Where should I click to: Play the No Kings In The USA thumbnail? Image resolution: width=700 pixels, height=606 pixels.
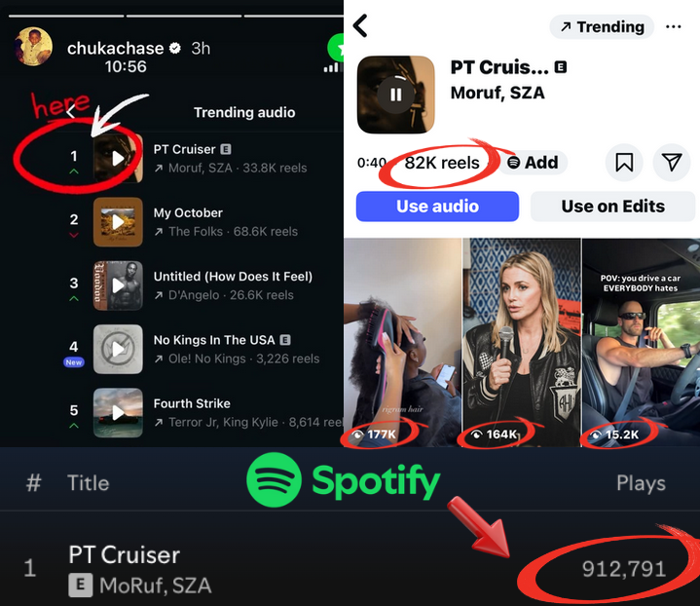[118, 349]
